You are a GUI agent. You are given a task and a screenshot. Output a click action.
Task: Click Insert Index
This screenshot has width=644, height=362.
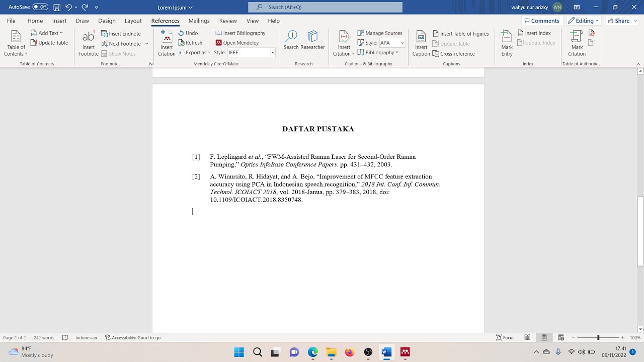point(534,33)
